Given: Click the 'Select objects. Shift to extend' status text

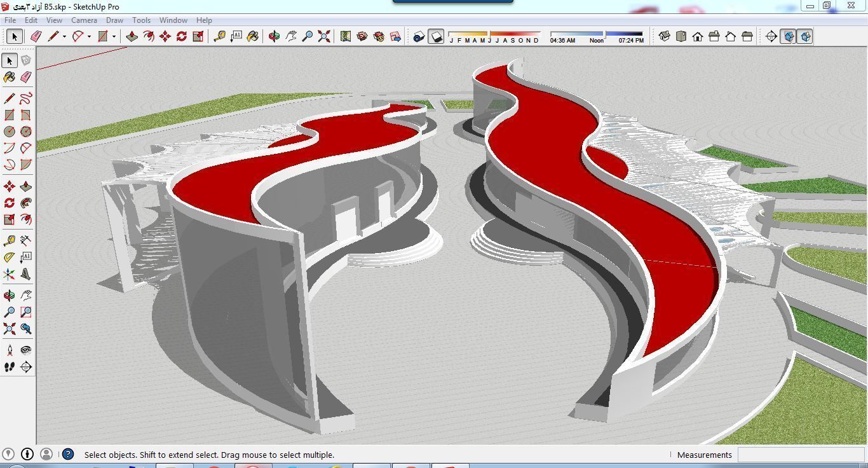Looking at the screenshot, I should point(209,455).
